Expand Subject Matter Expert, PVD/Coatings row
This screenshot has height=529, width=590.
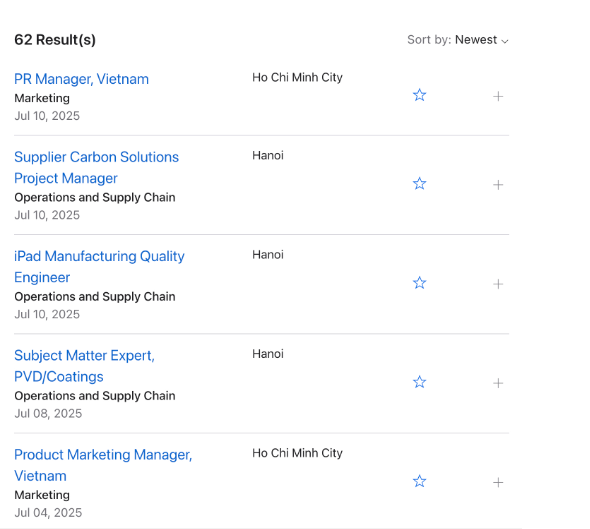click(498, 383)
